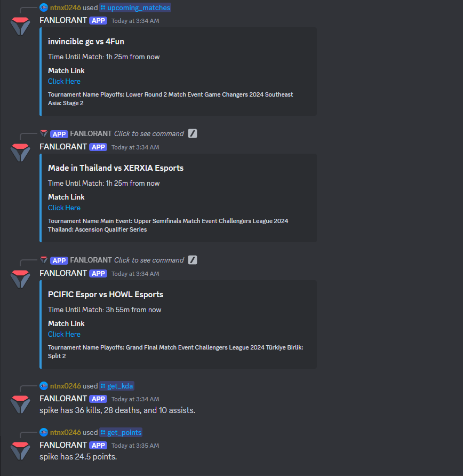The image size is (463, 476).
Task: Click 'Click to see command' above PCIFIC Espor embed
Action: pos(149,260)
